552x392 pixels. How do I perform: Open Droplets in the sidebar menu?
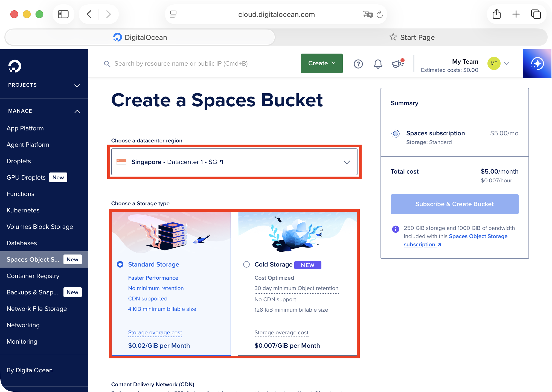point(19,161)
